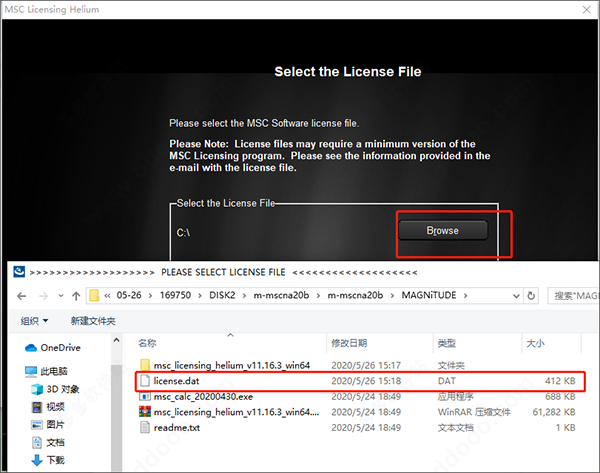
Task: Click the 文档 document icon
Action: click(37, 442)
